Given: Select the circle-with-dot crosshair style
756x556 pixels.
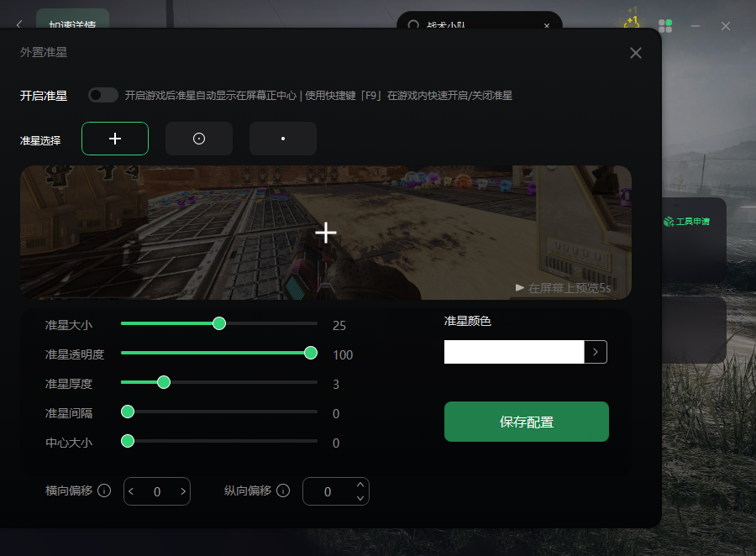Looking at the screenshot, I should [199, 139].
